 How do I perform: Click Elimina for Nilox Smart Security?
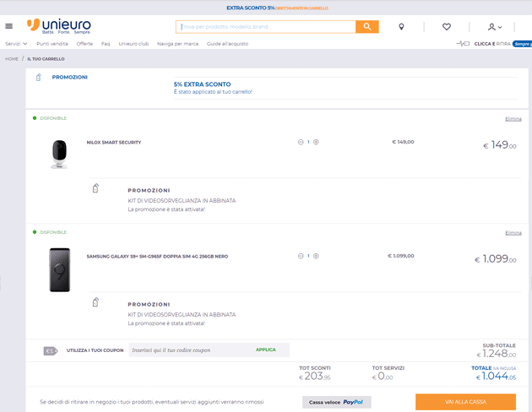513,119
